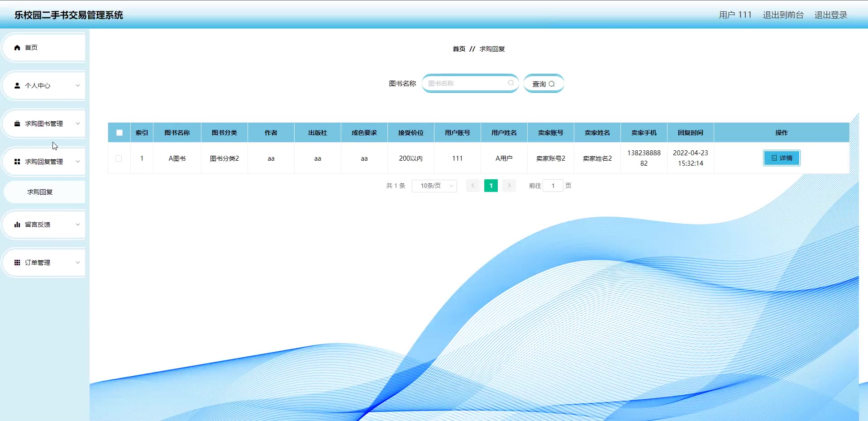Click the person icon beside 个人中心
Viewport: 868px width, 421px height.
(x=17, y=86)
